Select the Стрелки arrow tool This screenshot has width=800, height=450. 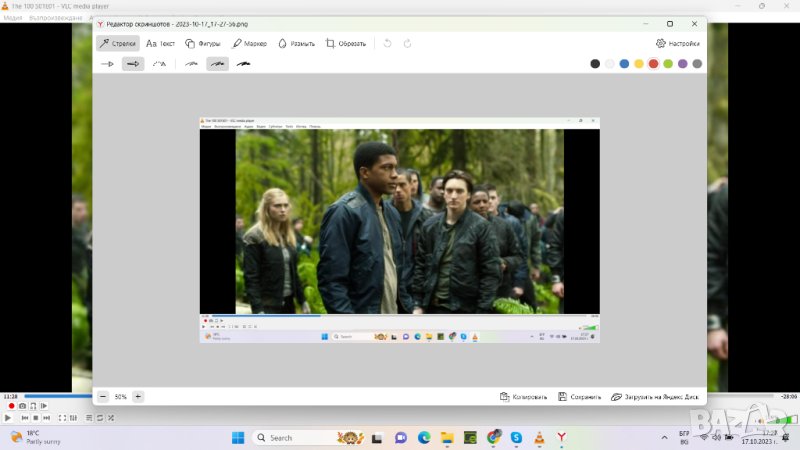[117, 43]
